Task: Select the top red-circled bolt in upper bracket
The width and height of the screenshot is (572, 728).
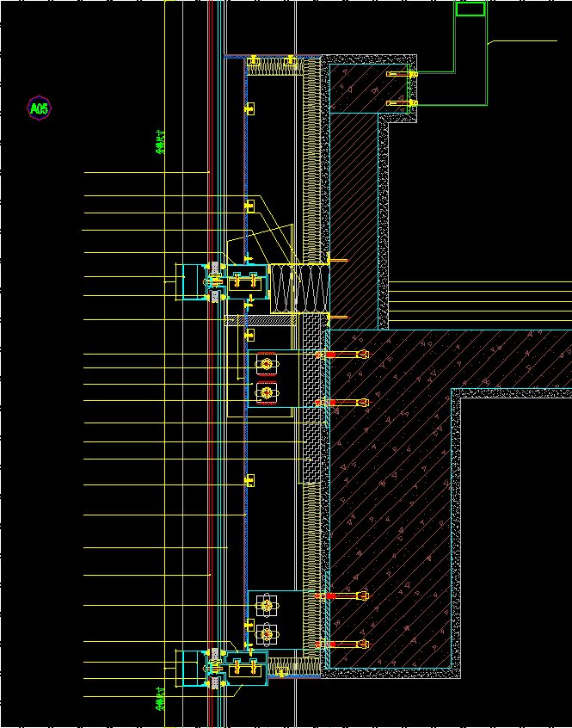Action: pyautogui.click(x=267, y=364)
